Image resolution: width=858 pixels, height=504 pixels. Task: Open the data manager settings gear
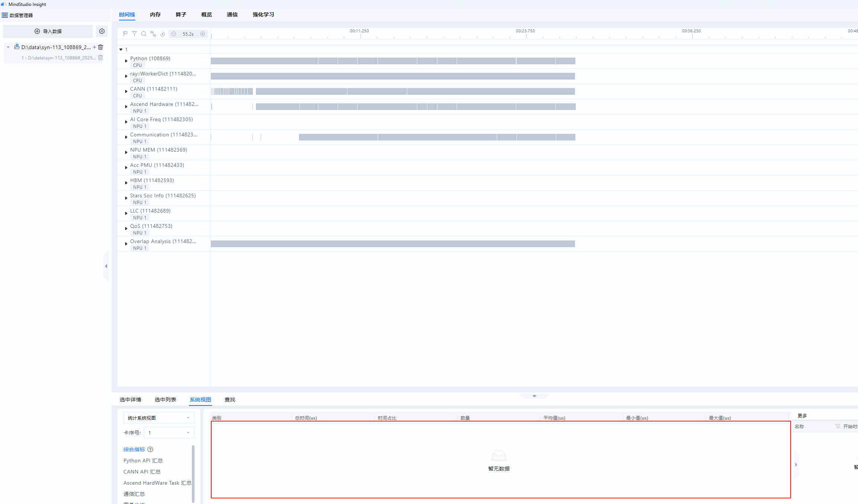102,31
